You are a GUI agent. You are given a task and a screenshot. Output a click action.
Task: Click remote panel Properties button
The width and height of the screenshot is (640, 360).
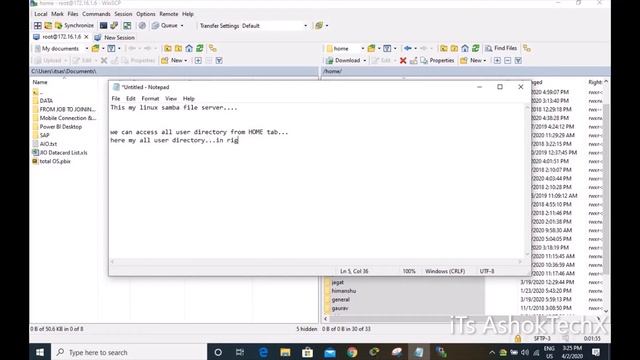437,60
